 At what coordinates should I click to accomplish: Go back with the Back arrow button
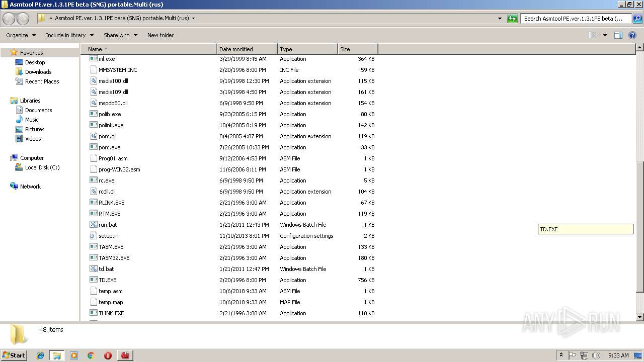click(x=9, y=19)
